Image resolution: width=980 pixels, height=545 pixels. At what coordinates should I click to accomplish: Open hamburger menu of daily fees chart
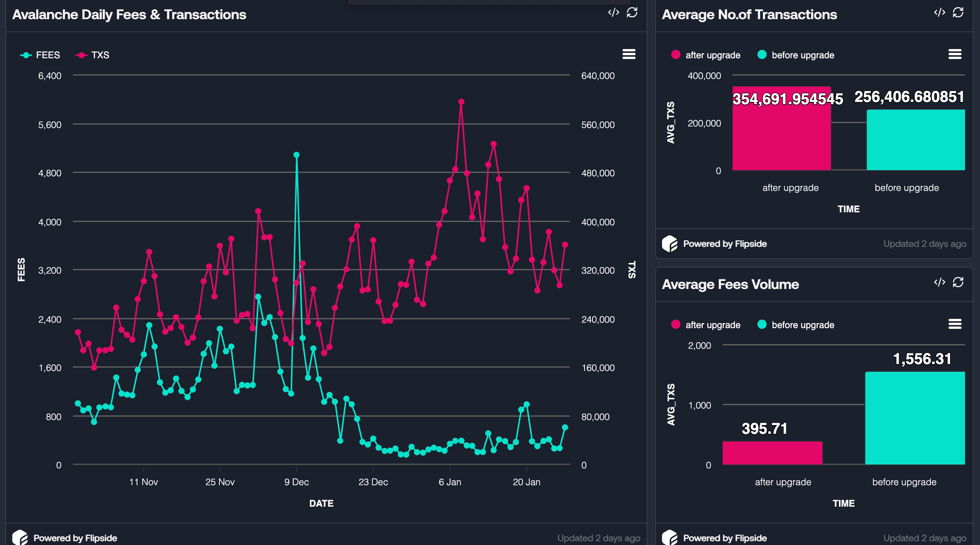tap(629, 54)
